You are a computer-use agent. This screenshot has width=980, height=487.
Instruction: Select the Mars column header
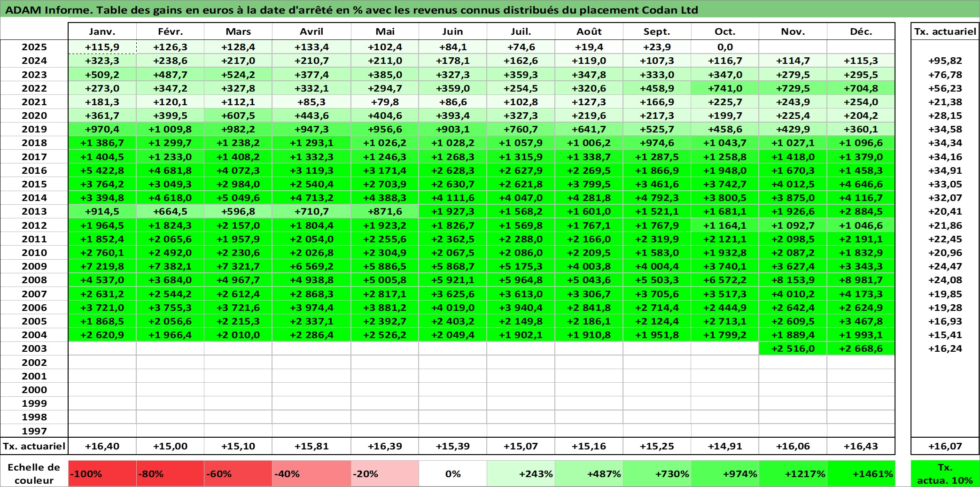(x=238, y=31)
